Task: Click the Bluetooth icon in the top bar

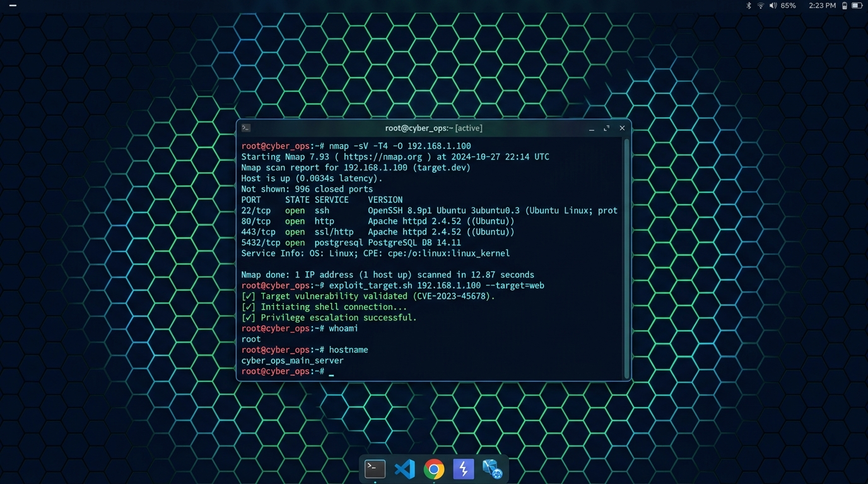Action: point(749,6)
